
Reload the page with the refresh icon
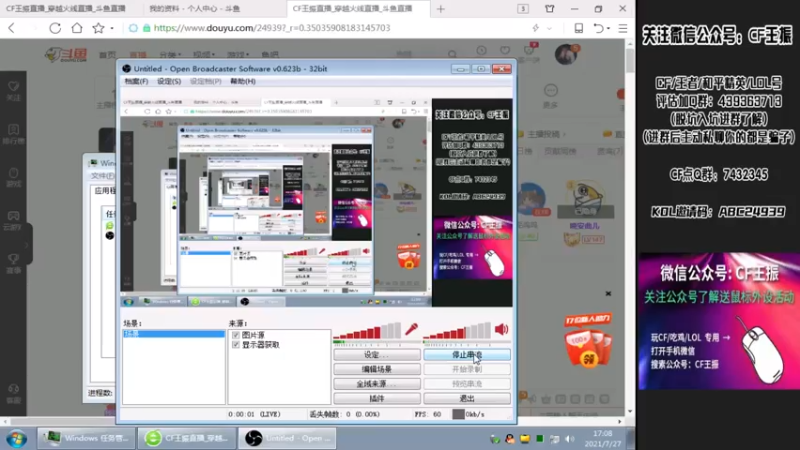click(x=55, y=28)
